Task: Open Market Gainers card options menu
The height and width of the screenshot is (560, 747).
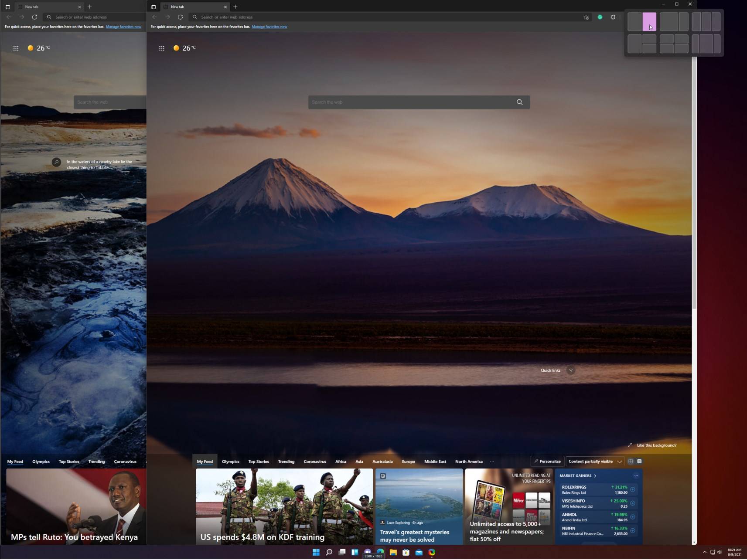Action: [x=636, y=475]
